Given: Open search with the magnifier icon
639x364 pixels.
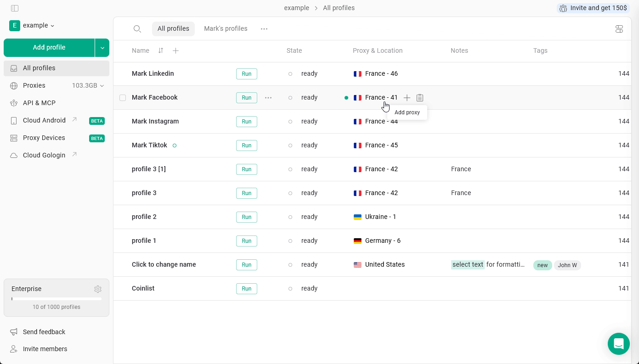Looking at the screenshot, I should pyautogui.click(x=137, y=28).
